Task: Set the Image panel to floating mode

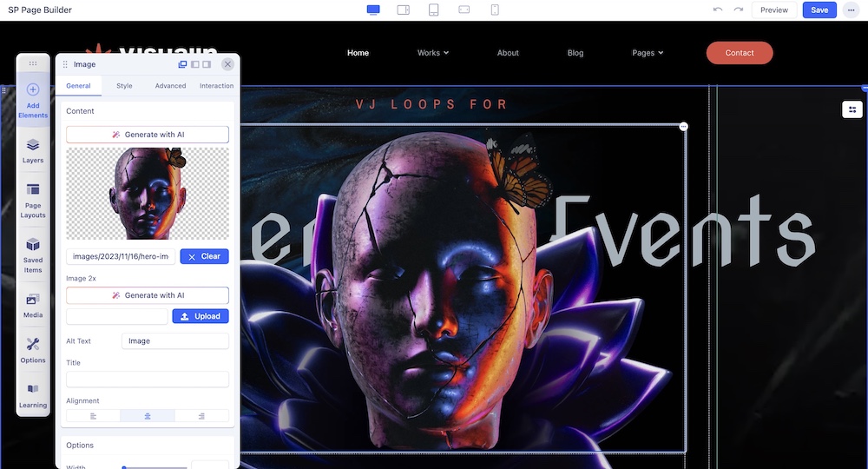Action: click(182, 64)
